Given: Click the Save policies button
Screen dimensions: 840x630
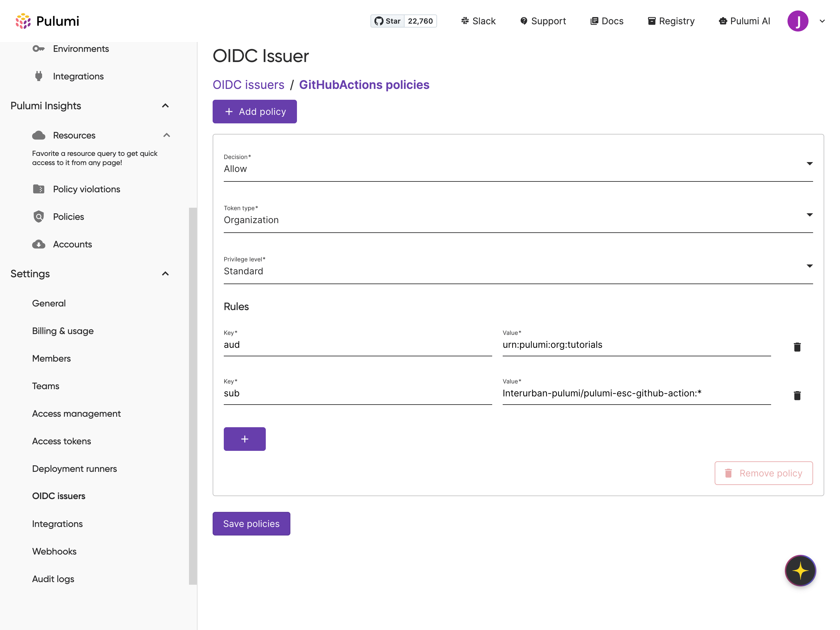Looking at the screenshot, I should 251,523.
